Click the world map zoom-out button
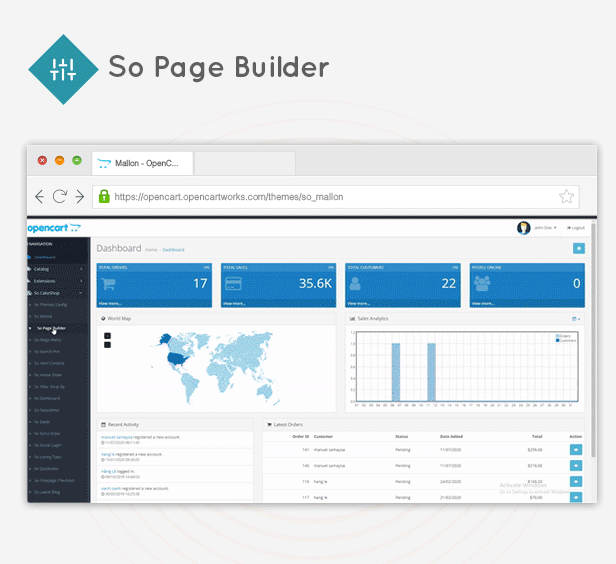This screenshot has width=616, height=564. 107,345
